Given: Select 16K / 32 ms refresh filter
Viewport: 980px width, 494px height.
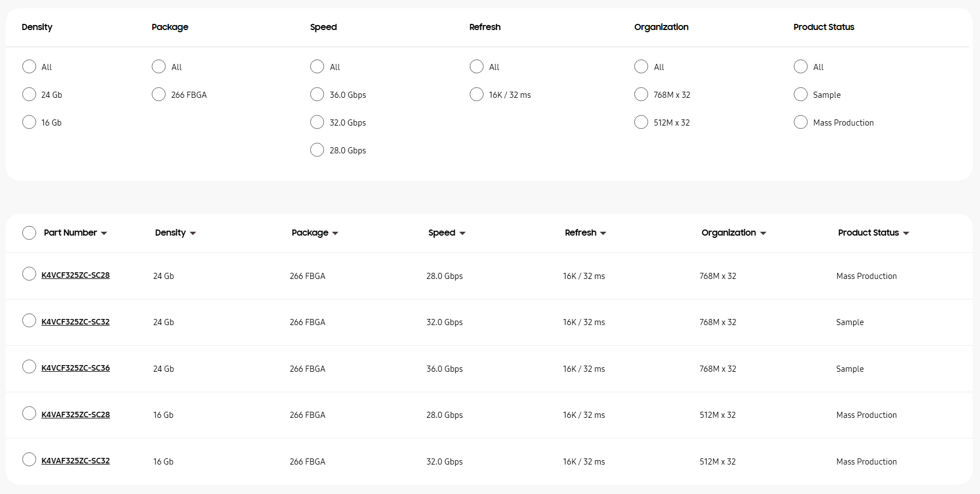Looking at the screenshot, I should [476, 94].
